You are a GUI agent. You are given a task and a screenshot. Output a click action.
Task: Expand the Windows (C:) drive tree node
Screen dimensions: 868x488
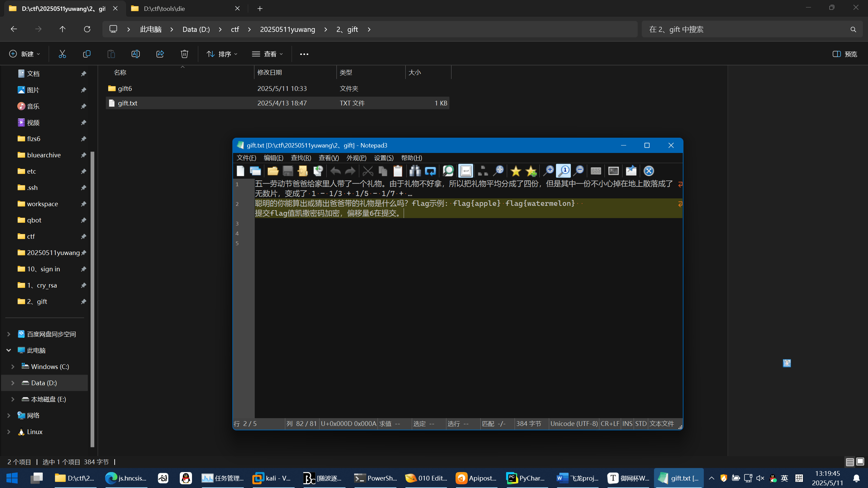point(13,367)
